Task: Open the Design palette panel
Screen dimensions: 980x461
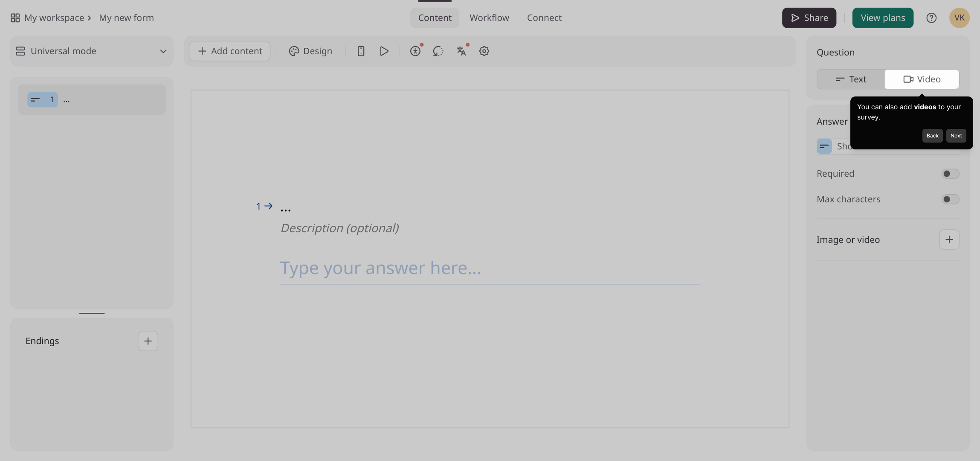Action: (310, 51)
